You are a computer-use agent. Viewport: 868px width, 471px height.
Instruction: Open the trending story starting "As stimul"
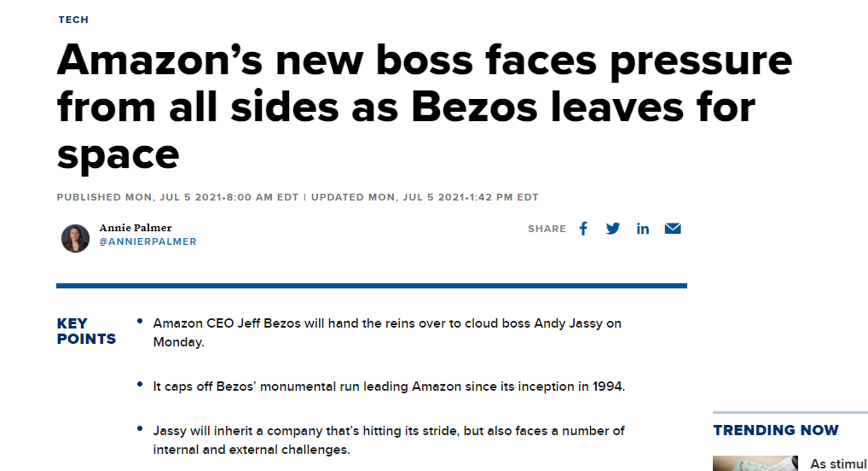point(838,463)
